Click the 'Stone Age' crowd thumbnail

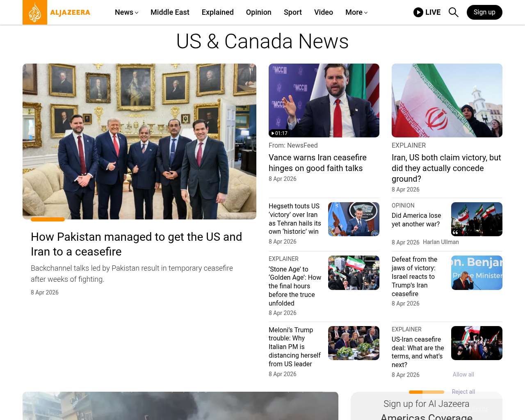354,273
